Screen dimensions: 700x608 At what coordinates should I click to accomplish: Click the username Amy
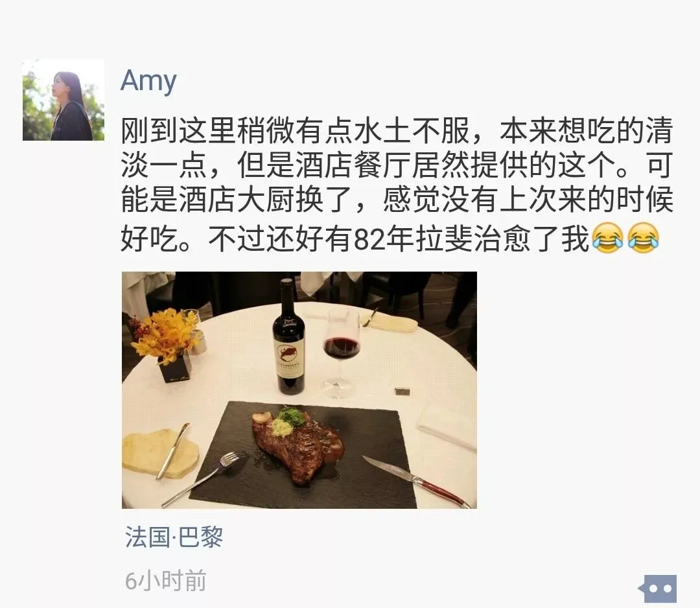point(148,81)
